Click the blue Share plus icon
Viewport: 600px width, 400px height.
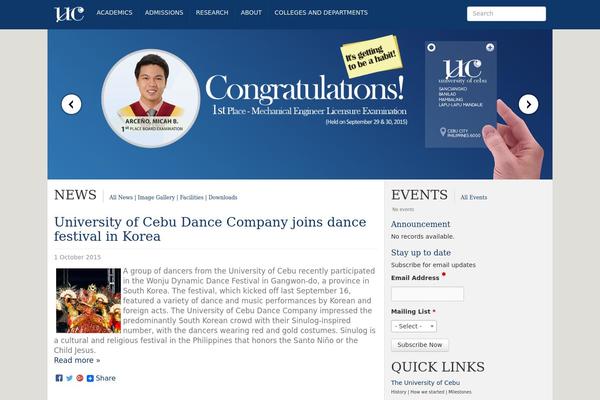coord(90,378)
